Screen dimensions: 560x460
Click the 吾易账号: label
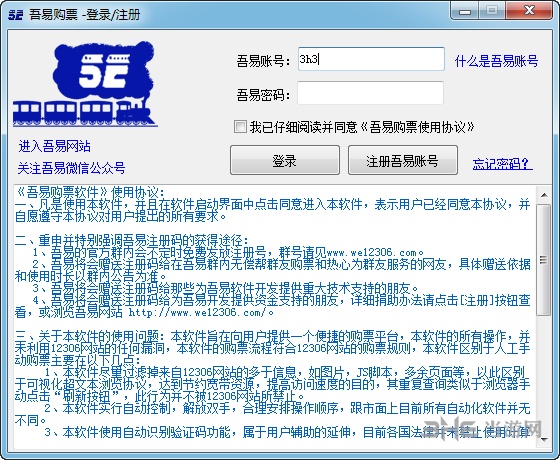(x=264, y=61)
